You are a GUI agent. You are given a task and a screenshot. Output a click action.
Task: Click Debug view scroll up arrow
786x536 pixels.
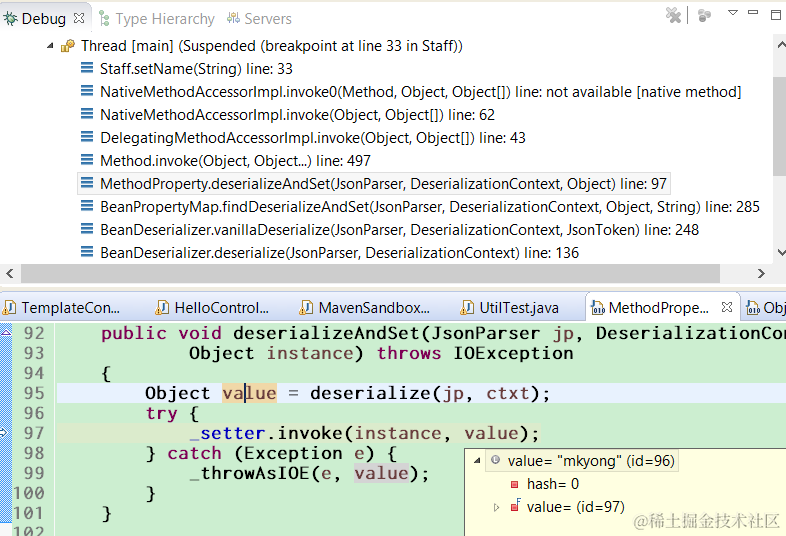click(x=780, y=45)
